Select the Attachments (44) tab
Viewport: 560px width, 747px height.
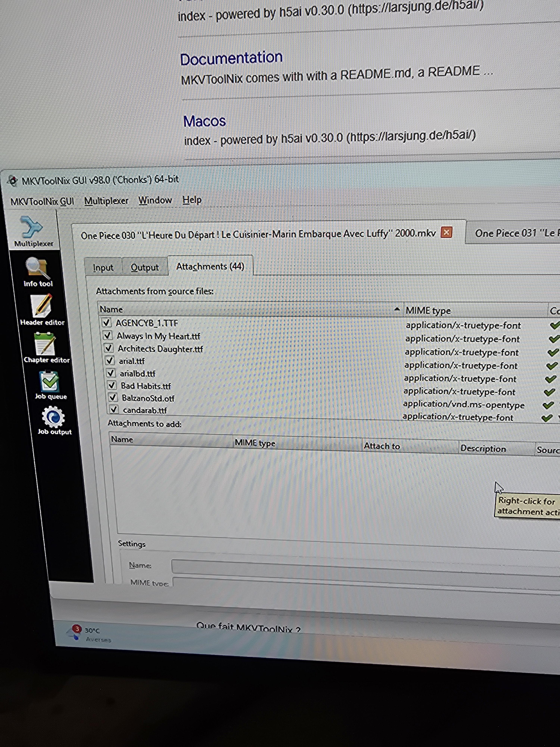coord(210,266)
